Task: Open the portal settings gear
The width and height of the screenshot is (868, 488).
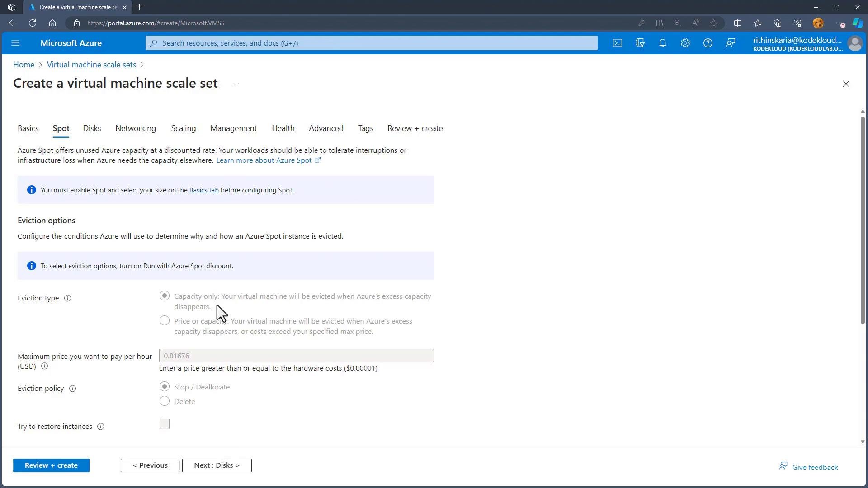Action: pyautogui.click(x=685, y=43)
